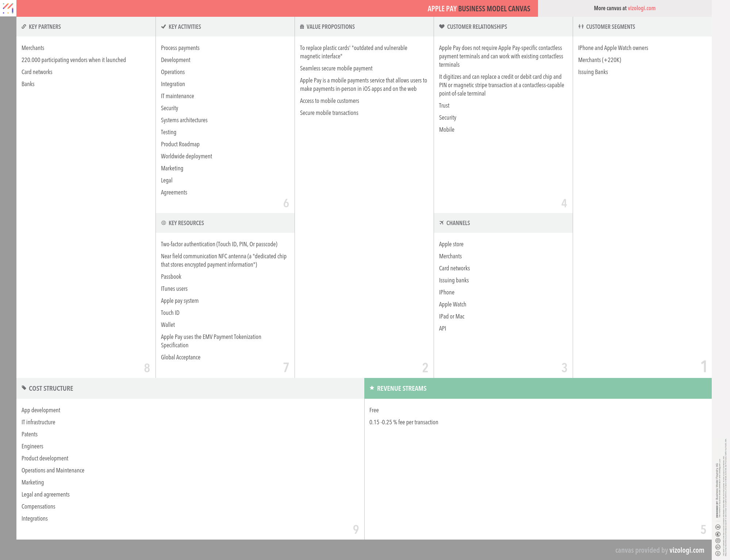The image size is (730, 560).
Task: Click the KEY ACTIVITIES checkmark icon
Action: click(x=164, y=27)
